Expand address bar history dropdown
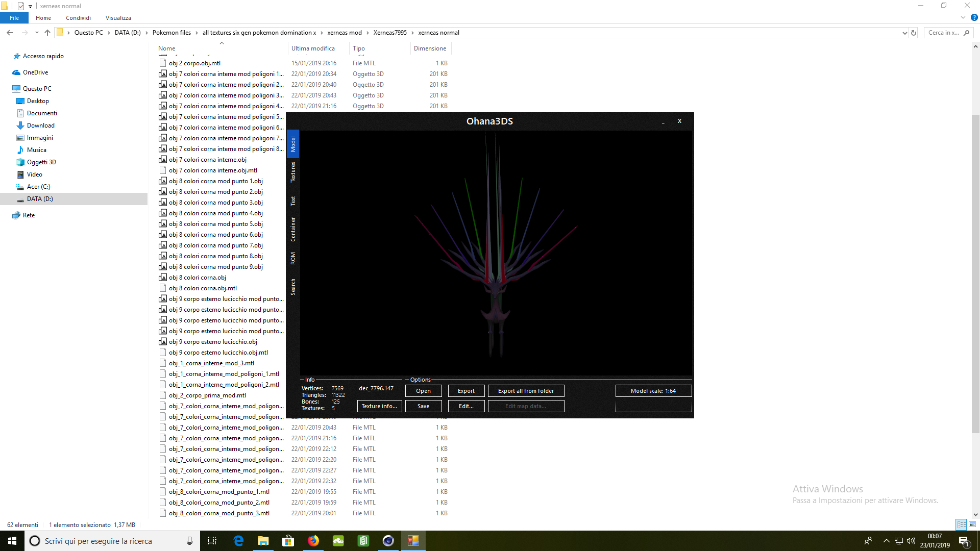Viewport: 980px width, 551px height. (x=904, y=33)
